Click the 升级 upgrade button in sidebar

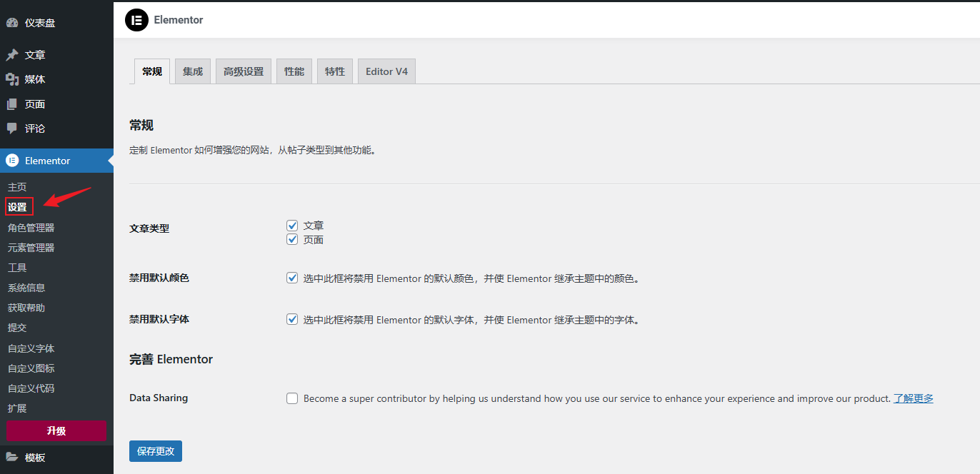point(56,430)
